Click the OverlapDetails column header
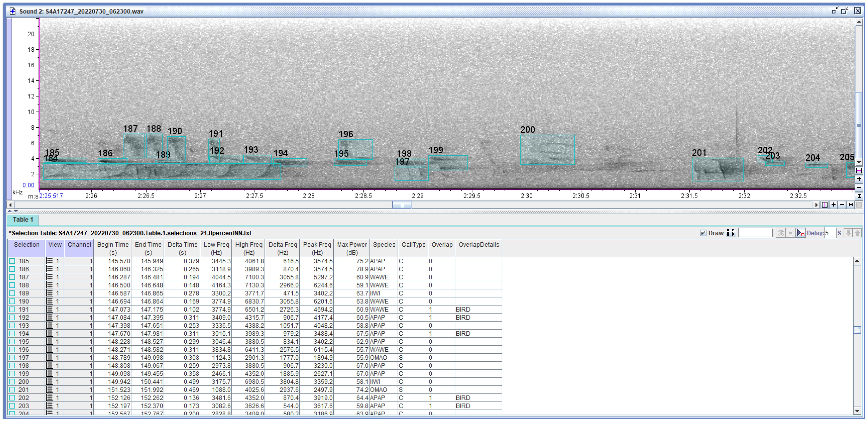Viewport: 868px width, 422px height. (x=479, y=248)
